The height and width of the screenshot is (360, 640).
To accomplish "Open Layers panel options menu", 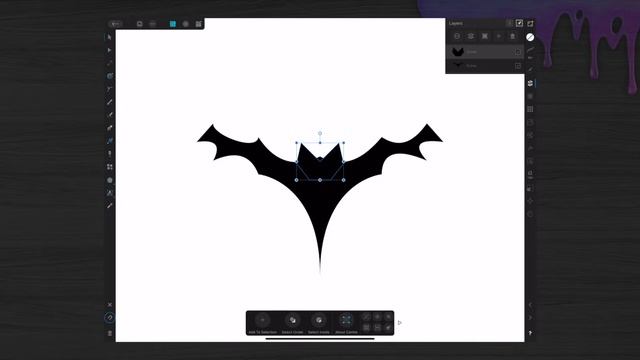I will (509, 23).
